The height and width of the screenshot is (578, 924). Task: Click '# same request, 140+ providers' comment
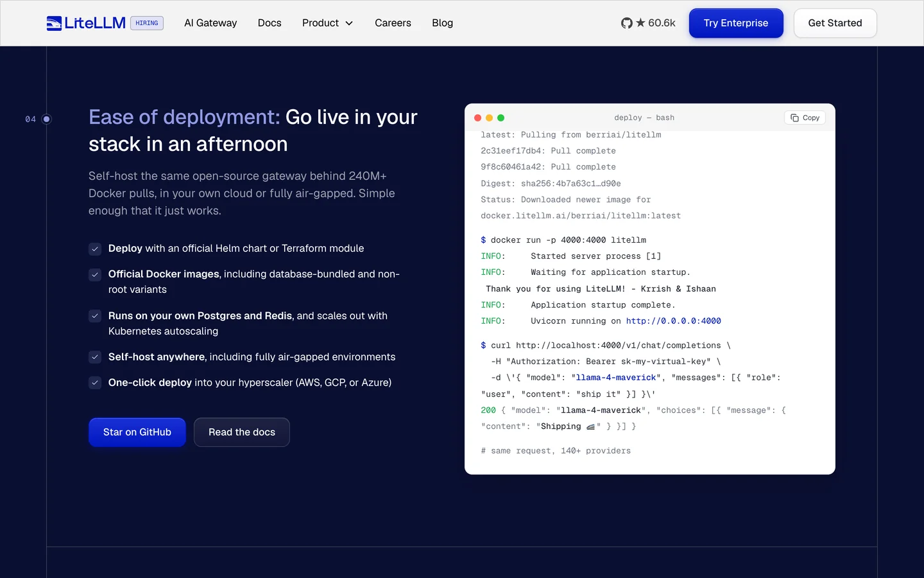coord(556,451)
